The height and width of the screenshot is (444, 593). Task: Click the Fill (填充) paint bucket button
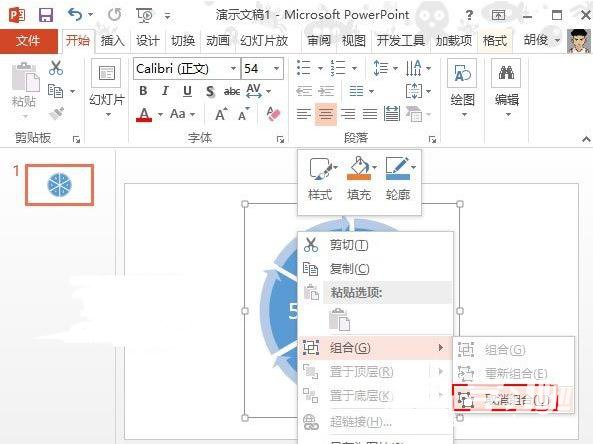click(x=359, y=179)
